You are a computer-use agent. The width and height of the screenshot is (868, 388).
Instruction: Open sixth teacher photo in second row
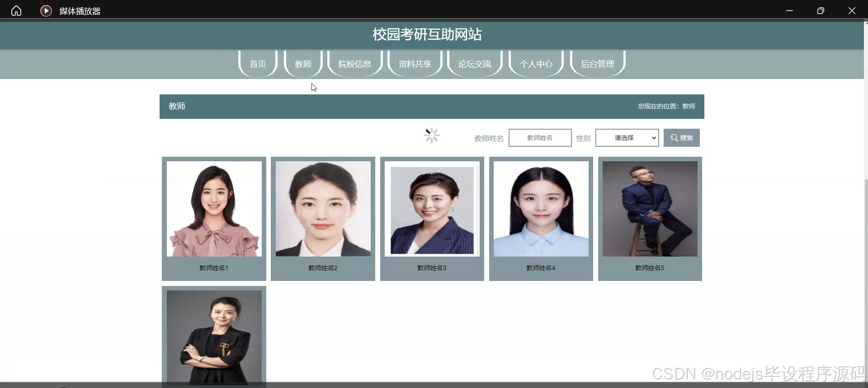click(x=214, y=337)
